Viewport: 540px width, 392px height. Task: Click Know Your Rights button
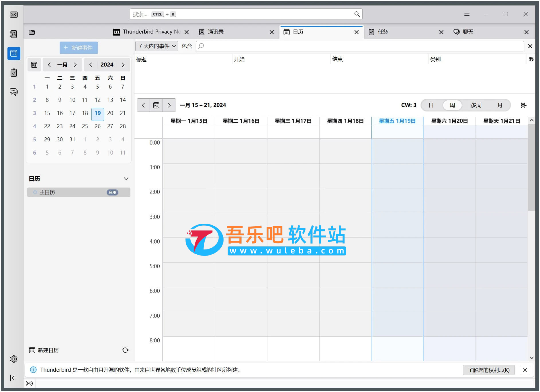489,370
